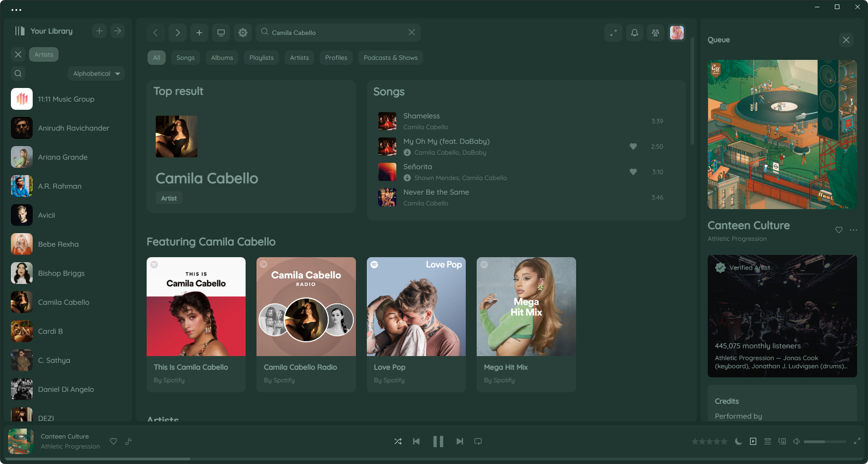Open the Verified Artist card
868x464 pixels.
[x=782, y=316]
